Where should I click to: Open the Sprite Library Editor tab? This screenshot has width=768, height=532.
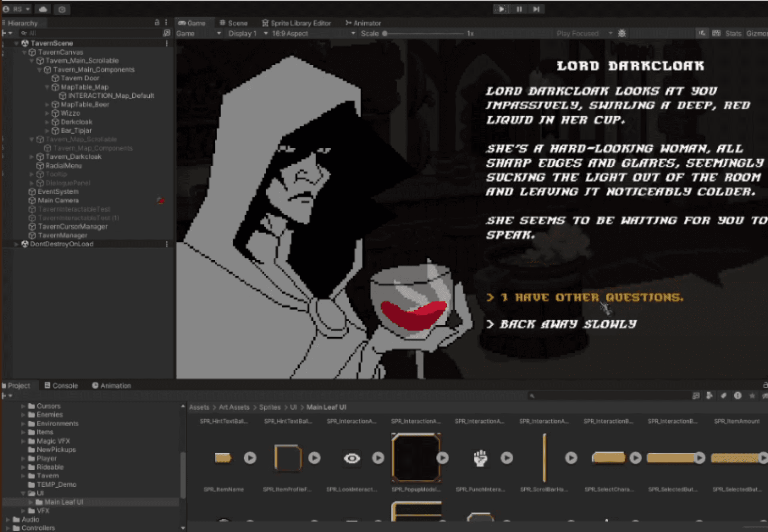(x=297, y=23)
